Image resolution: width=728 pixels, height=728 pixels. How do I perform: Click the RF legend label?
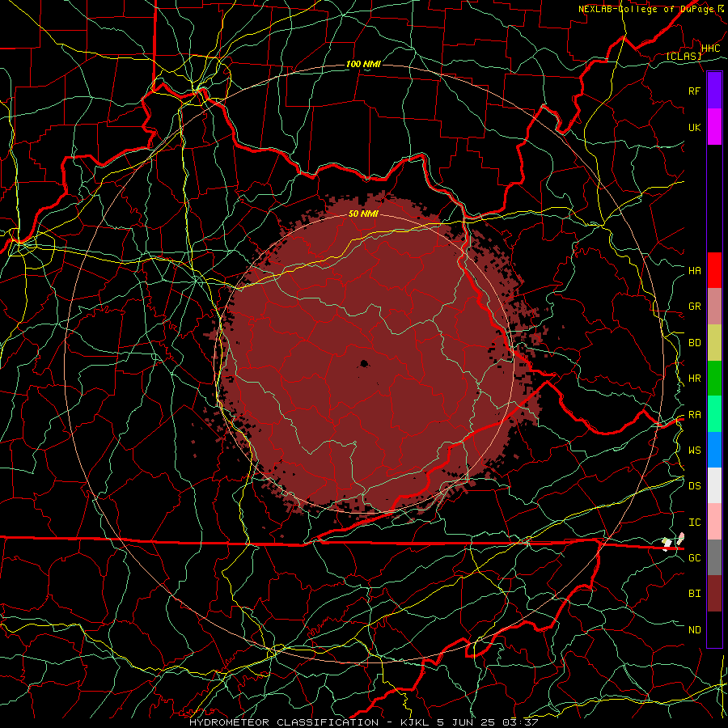coord(694,91)
